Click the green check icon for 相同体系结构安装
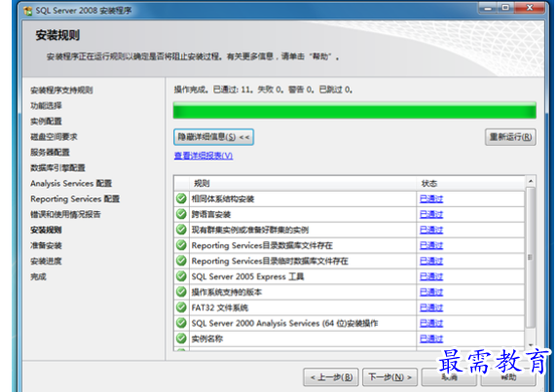This screenshot has height=392, width=557. [x=181, y=198]
